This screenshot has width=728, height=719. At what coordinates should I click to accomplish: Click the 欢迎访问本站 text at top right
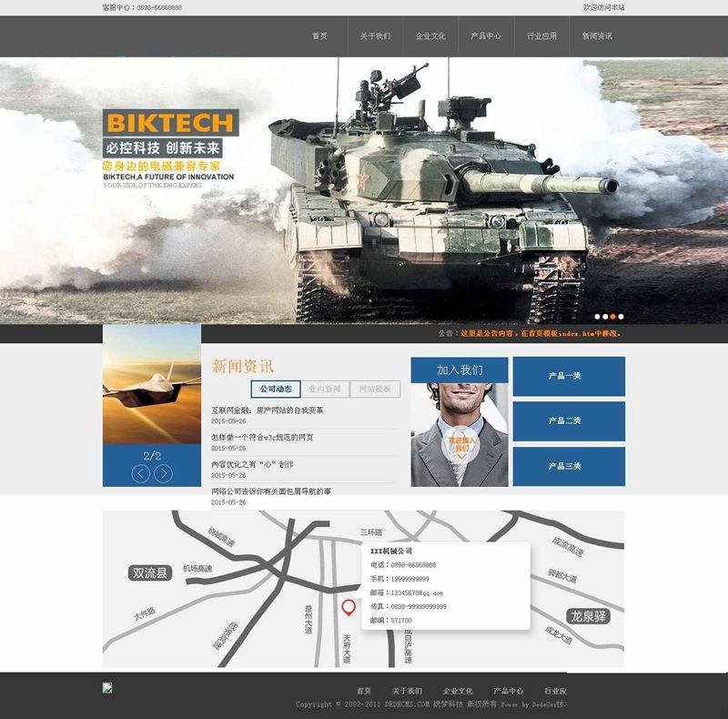[603, 7]
